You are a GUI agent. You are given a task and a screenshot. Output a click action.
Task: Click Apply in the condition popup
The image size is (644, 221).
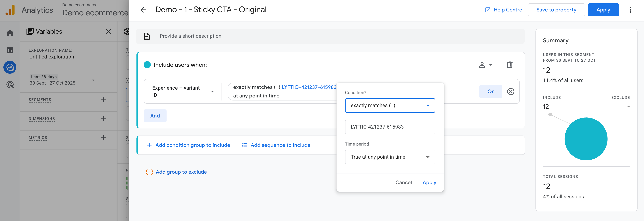(x=429, y=183)
